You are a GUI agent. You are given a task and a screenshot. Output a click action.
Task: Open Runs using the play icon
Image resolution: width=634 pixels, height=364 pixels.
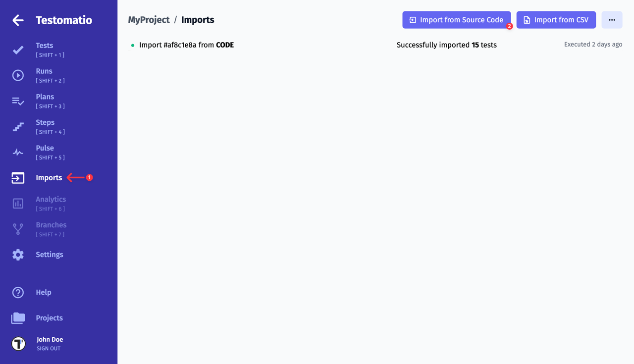point(18,75)
